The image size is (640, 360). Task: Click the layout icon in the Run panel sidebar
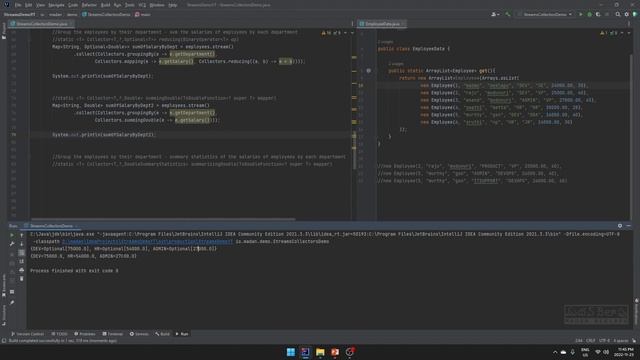pos(12,292)
